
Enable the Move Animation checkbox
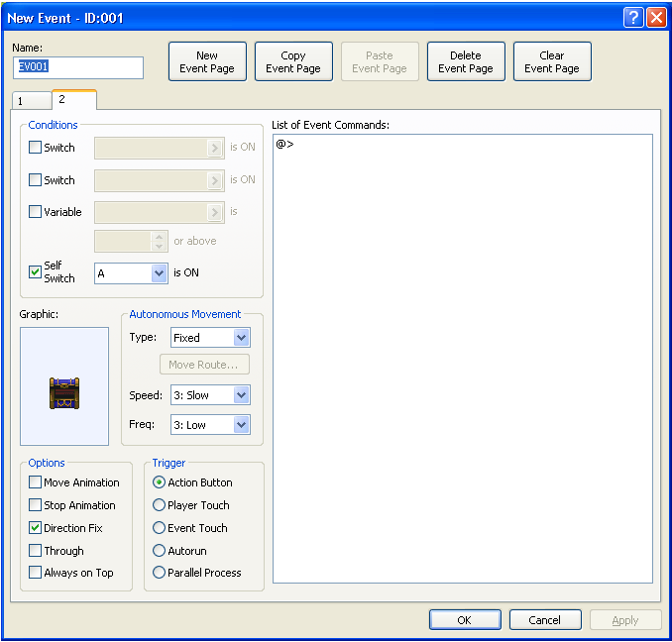point(36,482)
